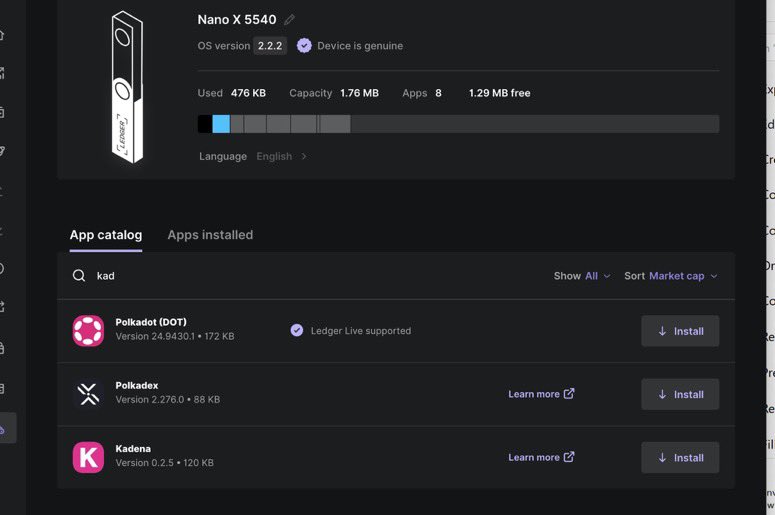Click the Polkadex app name text
This screenshot has width=775, height=515.
click(137, 385)
